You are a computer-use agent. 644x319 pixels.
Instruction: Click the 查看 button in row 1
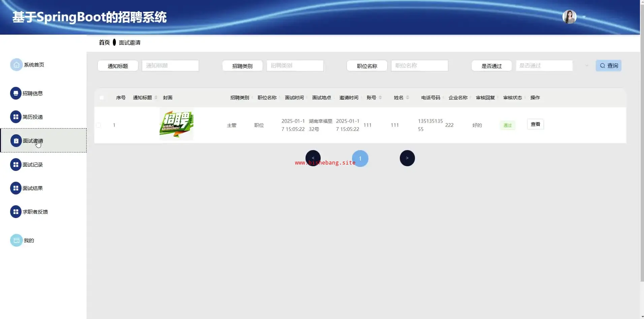(535, 124)
